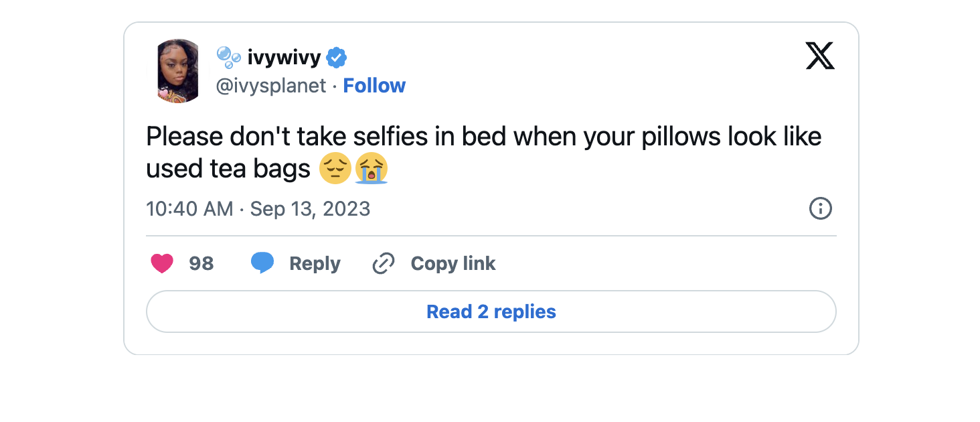Click the Reply text label
980x422 pixels.
(315, 263)
